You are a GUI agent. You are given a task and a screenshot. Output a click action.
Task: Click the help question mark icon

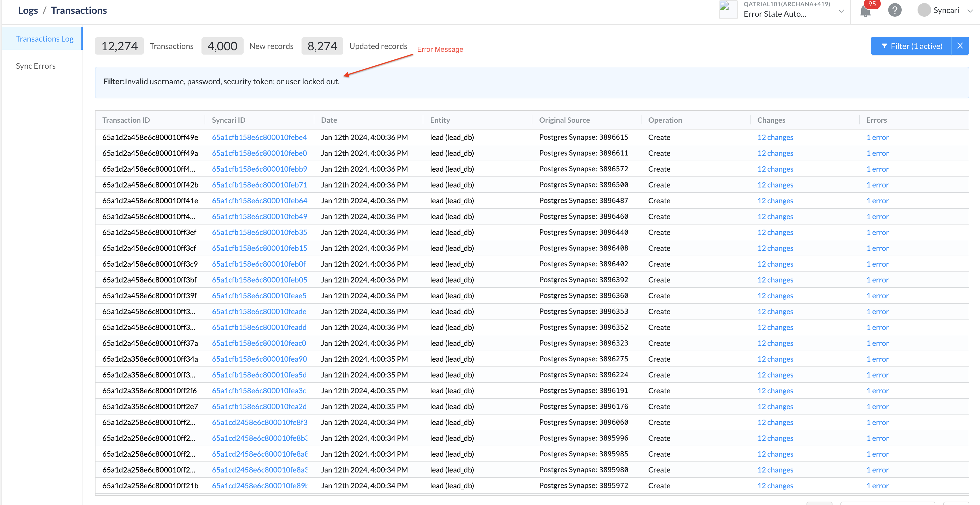[x=895, y=10]
